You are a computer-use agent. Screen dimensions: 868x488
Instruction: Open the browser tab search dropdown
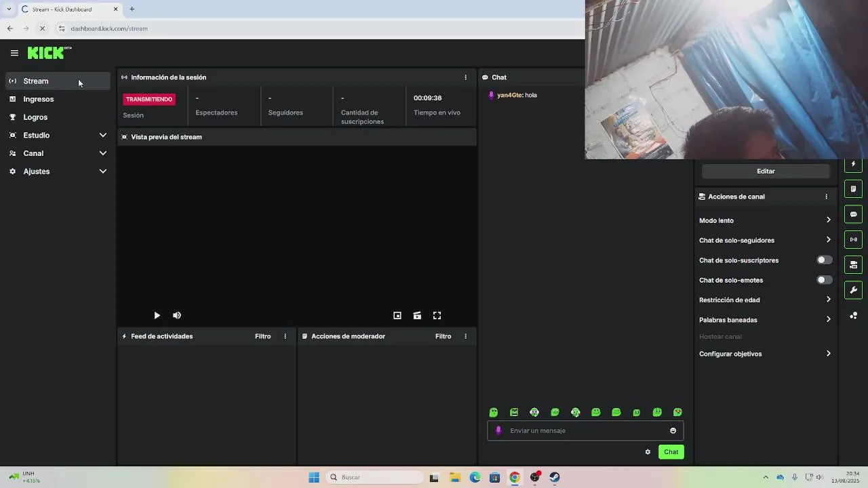[8, 9]
